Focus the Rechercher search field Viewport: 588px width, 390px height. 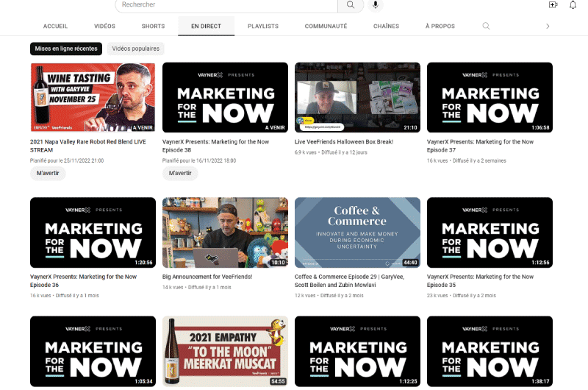(x=226, y=5)
